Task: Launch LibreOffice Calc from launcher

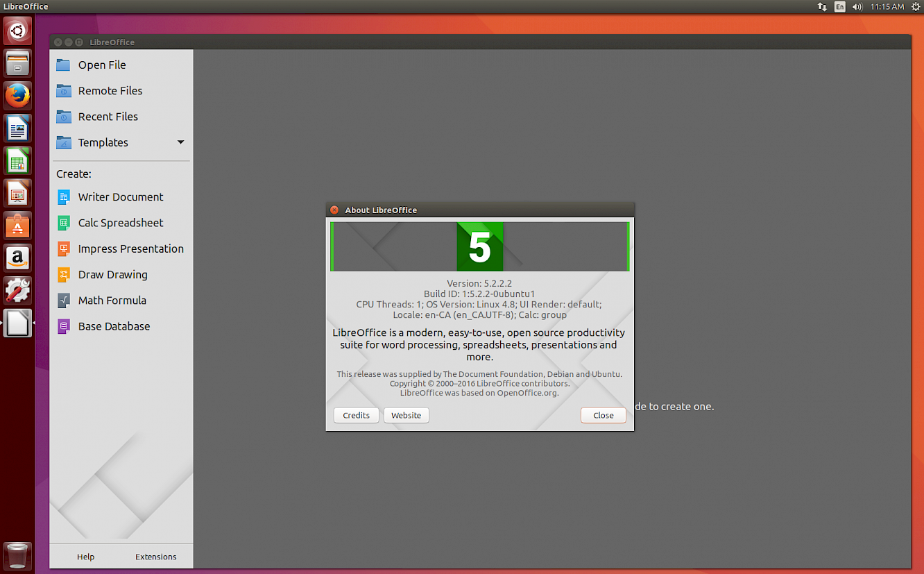Action: (x=17, y=161)
